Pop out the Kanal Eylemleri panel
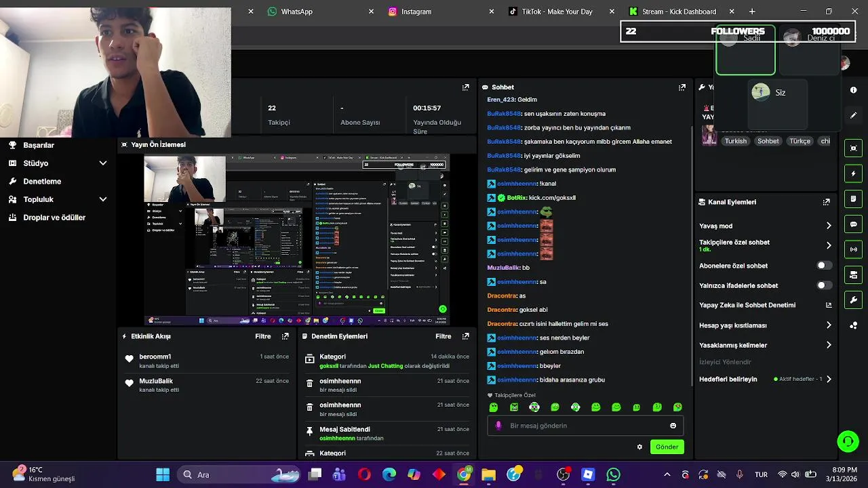This screenshot has width=868, height=488. [826, 202]
